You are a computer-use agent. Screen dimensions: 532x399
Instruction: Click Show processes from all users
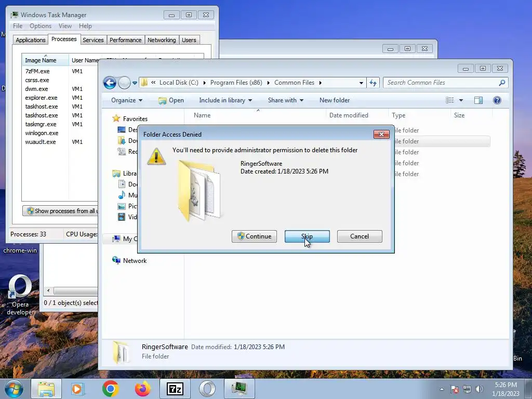pos(61,211)
